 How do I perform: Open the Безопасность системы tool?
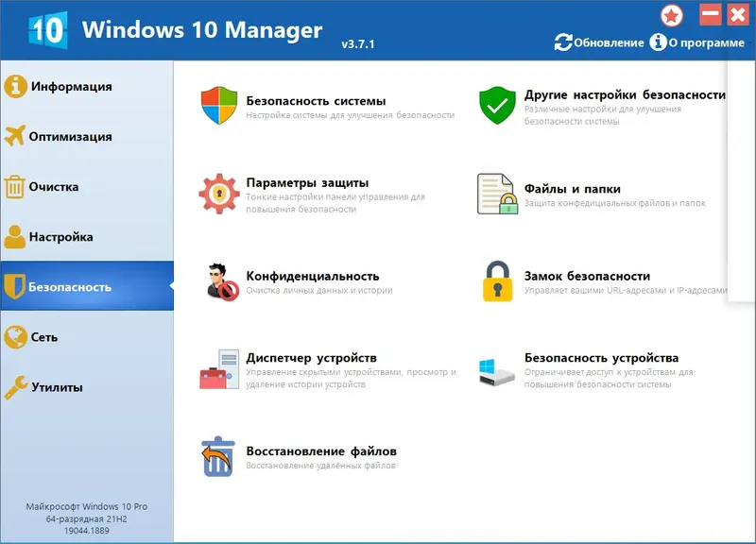(316, 101)
